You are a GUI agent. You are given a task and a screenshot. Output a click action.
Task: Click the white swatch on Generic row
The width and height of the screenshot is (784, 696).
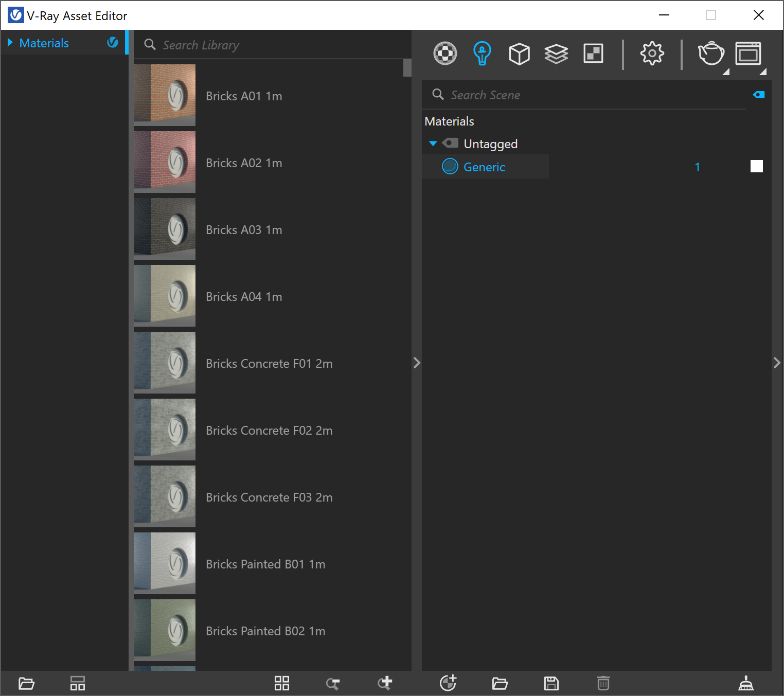point(757,166)
